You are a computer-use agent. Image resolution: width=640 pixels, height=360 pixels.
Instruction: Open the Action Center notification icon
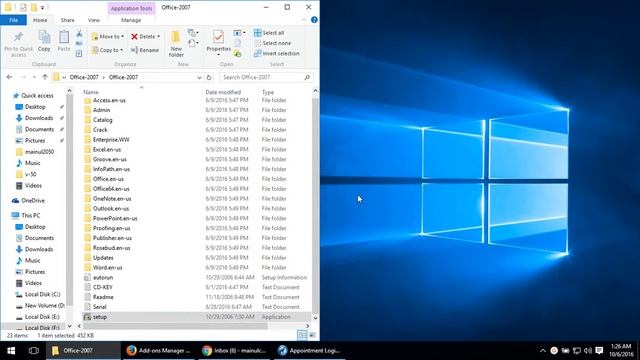[x=599, y=351]
